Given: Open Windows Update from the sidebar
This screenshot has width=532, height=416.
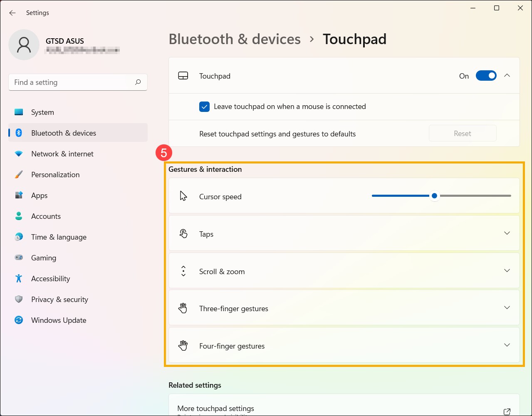Looking at the screenshot, I should point(58,320).
